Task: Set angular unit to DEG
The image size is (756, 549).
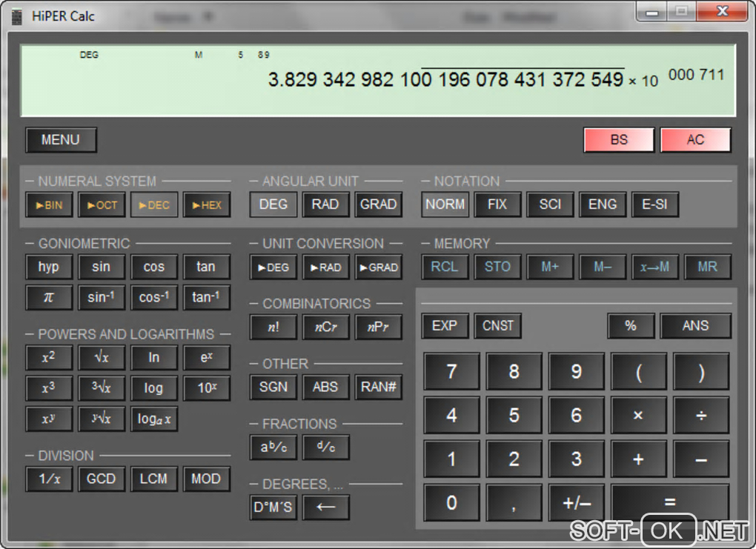Action: tap(273, 204)
